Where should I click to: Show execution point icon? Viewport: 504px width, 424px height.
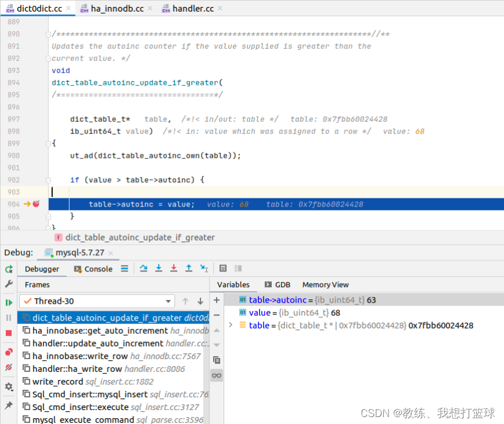click(125, 269)
